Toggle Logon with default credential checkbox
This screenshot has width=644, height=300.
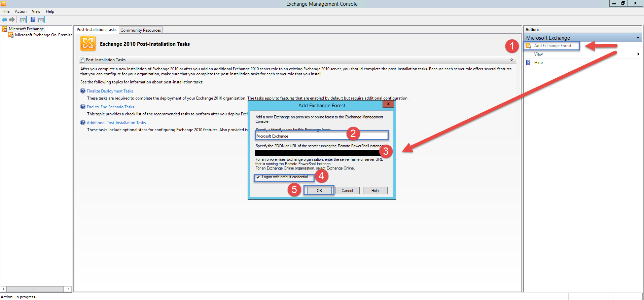[258, 177]
